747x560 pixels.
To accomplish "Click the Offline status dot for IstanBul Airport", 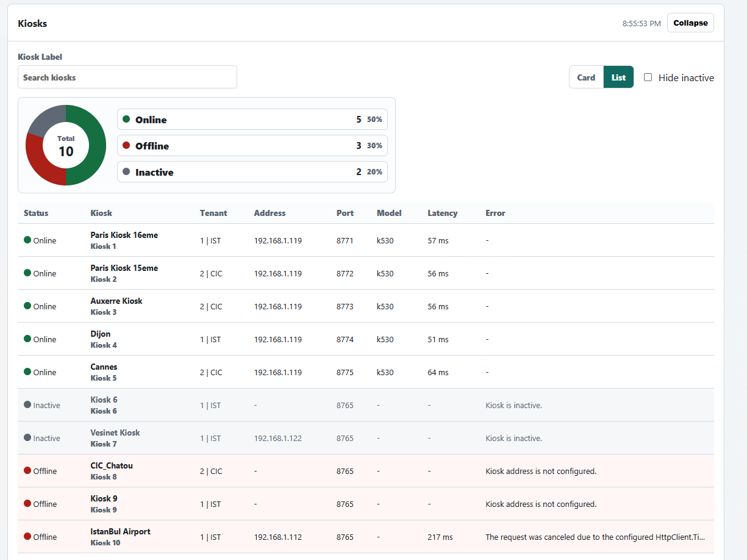I will [x=27, y=537].
